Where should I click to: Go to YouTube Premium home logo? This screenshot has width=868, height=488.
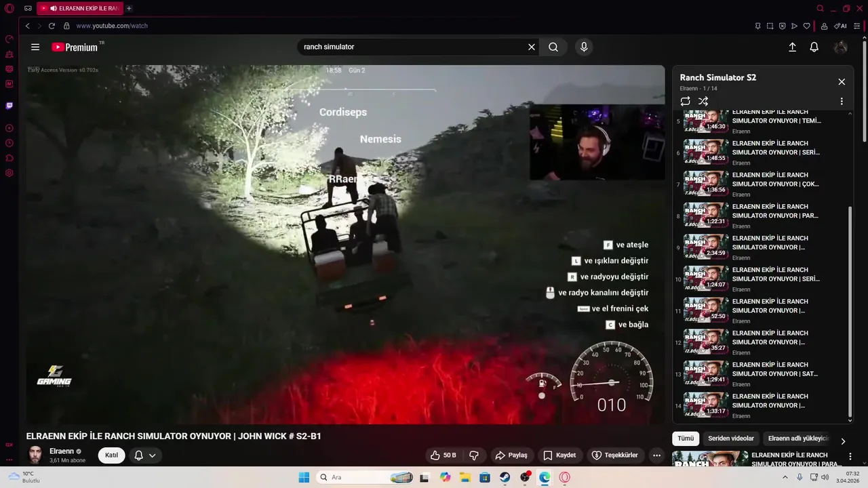point(76,47)
